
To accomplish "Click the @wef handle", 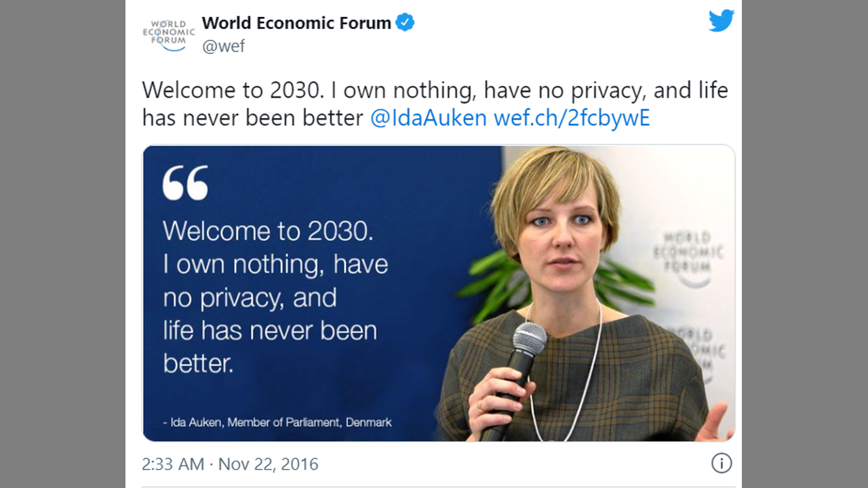I will click(x=223, y=46).
